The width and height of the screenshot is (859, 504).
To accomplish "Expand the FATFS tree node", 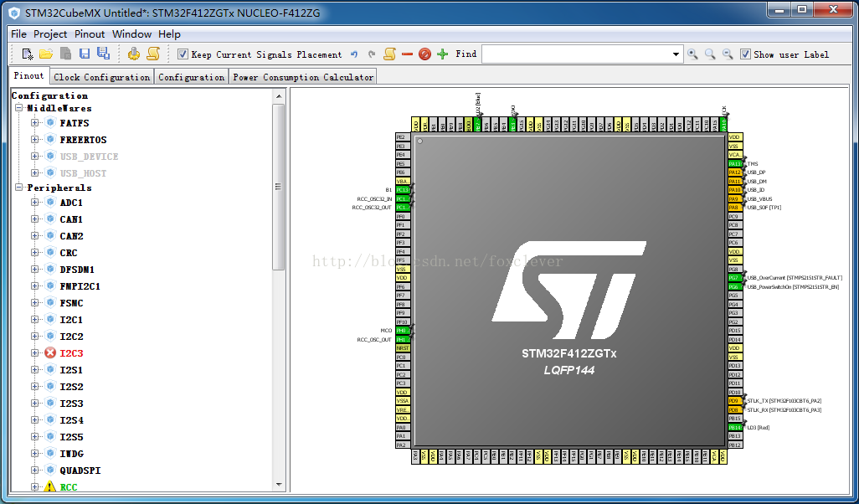I will click(x=35, y=123).
